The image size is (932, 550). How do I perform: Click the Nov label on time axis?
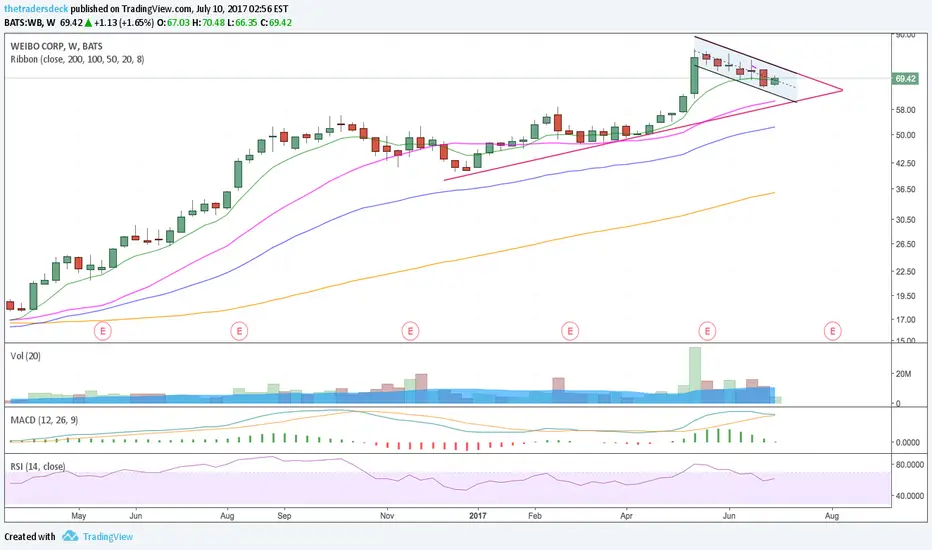coord(387,516)
